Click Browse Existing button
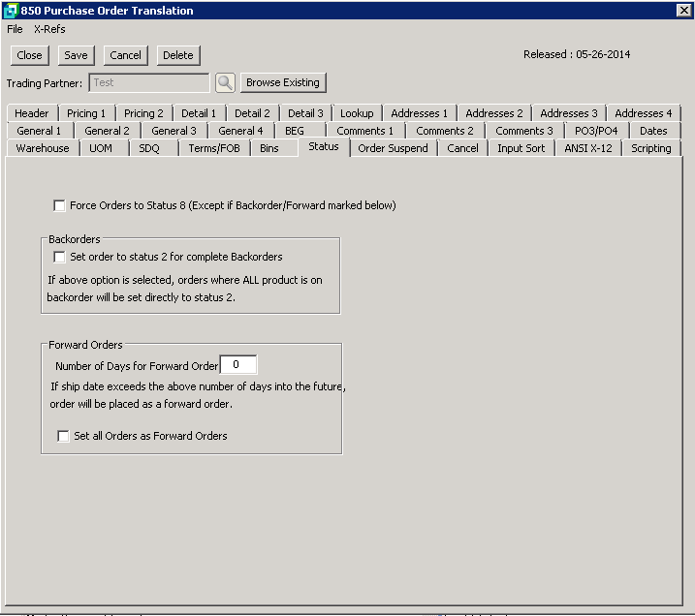Viewport: 695px width, 616px height. pyautogui.click(x=283, y=83)
